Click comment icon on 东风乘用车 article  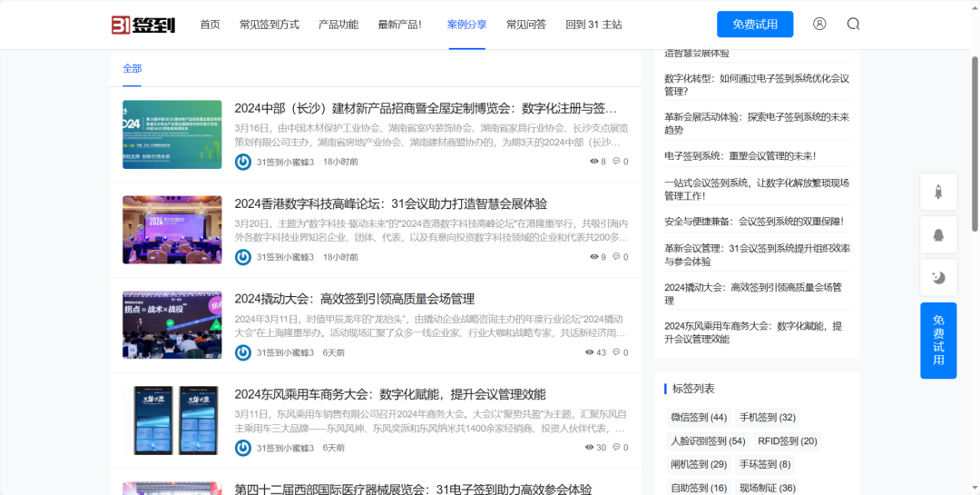point(616,448)
